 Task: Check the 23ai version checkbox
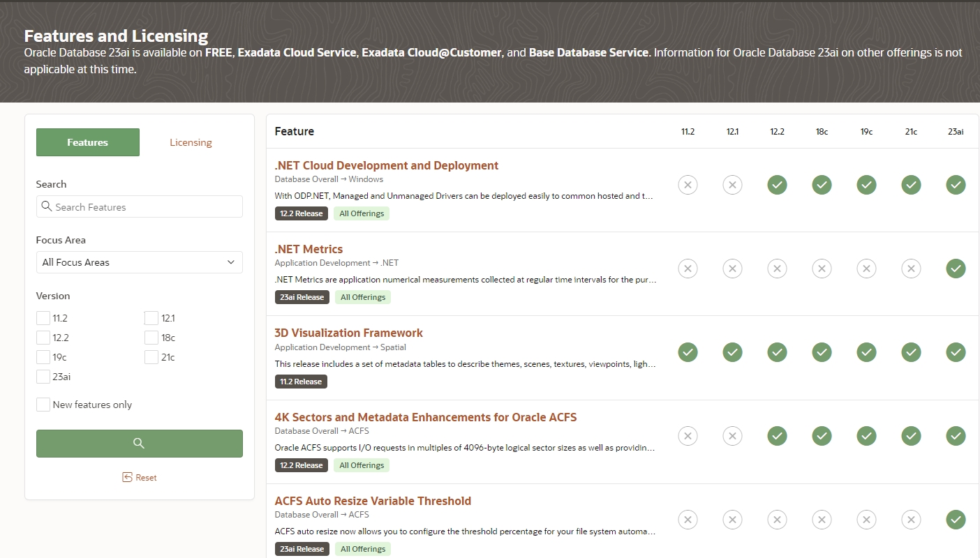click(43, 377)
